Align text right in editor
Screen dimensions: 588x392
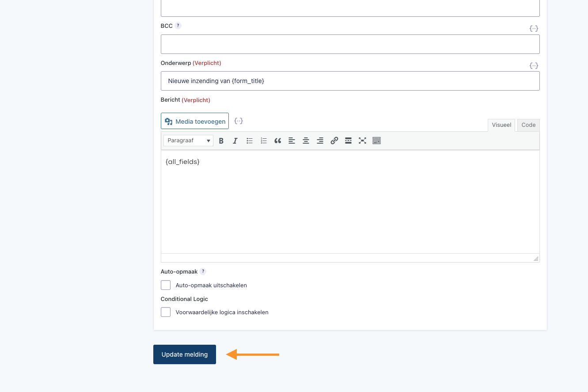pos(320,141)
